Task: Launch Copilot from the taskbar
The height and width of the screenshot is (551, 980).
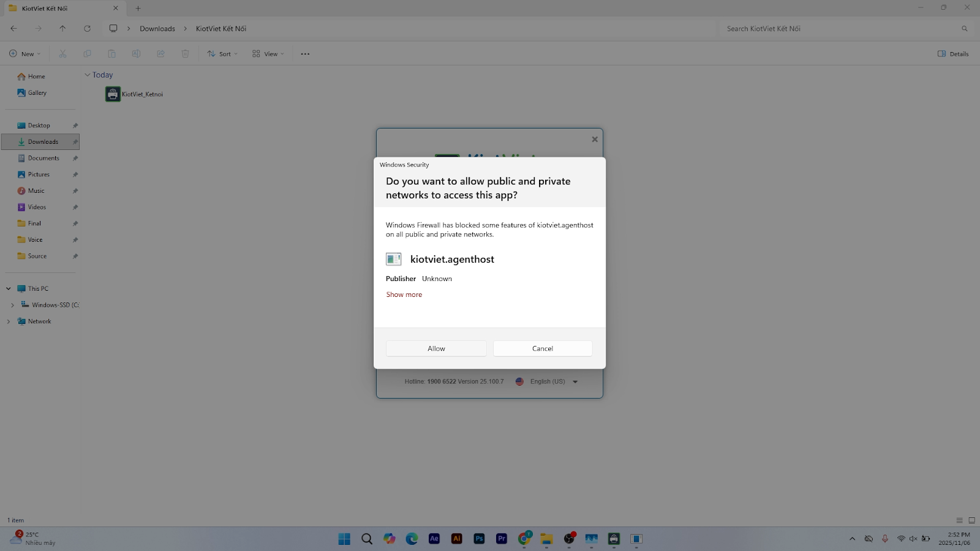Action: pyautogui.click(x=390, y=539)
